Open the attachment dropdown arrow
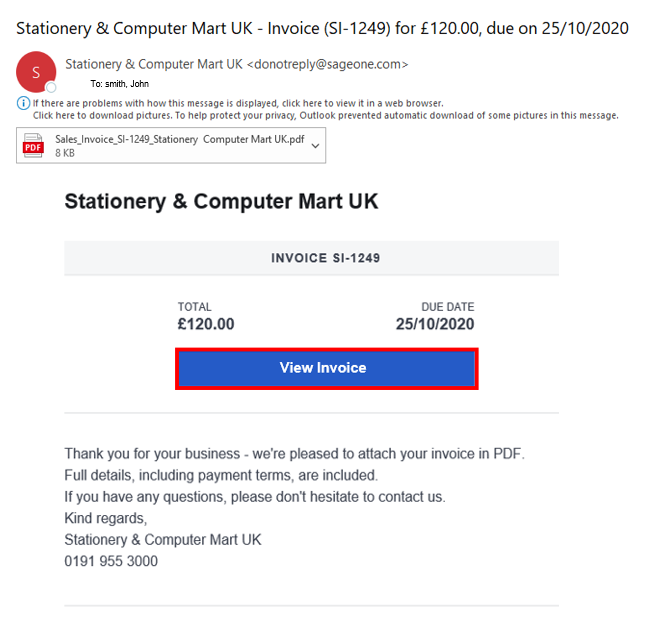 316,146
